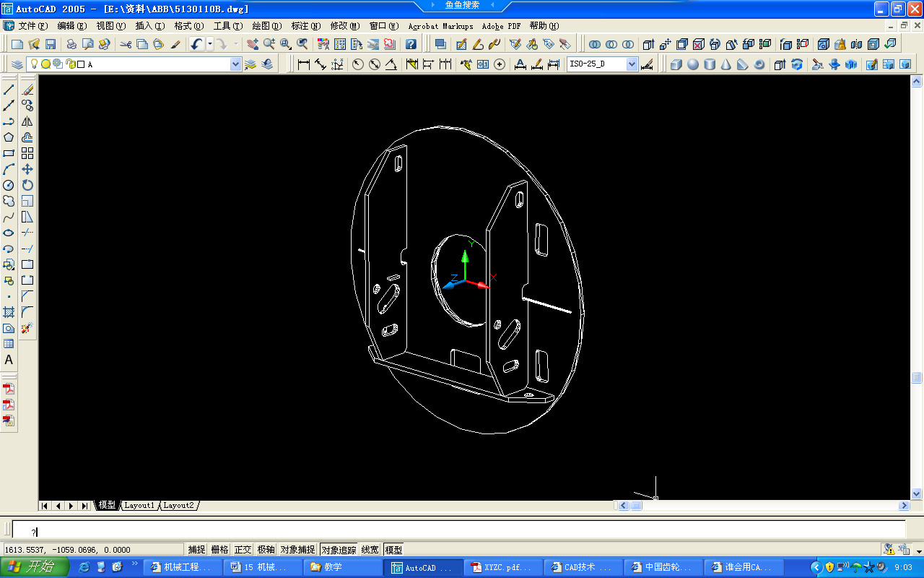Click the Undo arrow icon

197,44
